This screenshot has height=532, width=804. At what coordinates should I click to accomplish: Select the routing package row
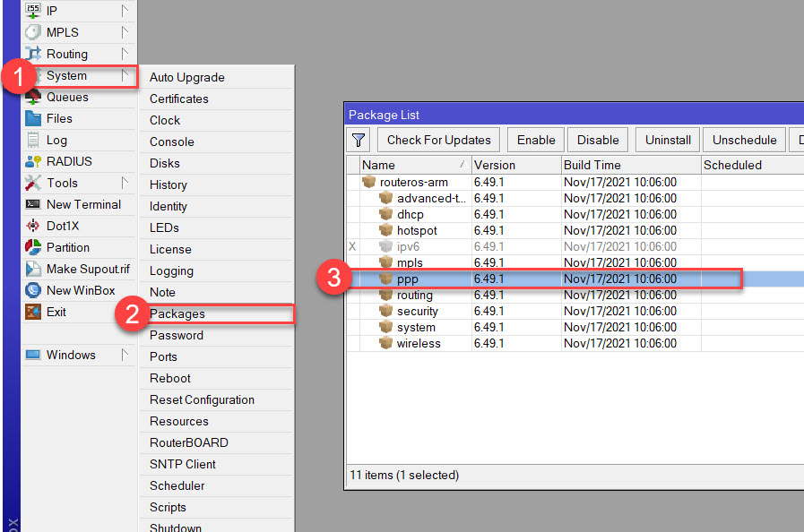(x=575, y=295)
